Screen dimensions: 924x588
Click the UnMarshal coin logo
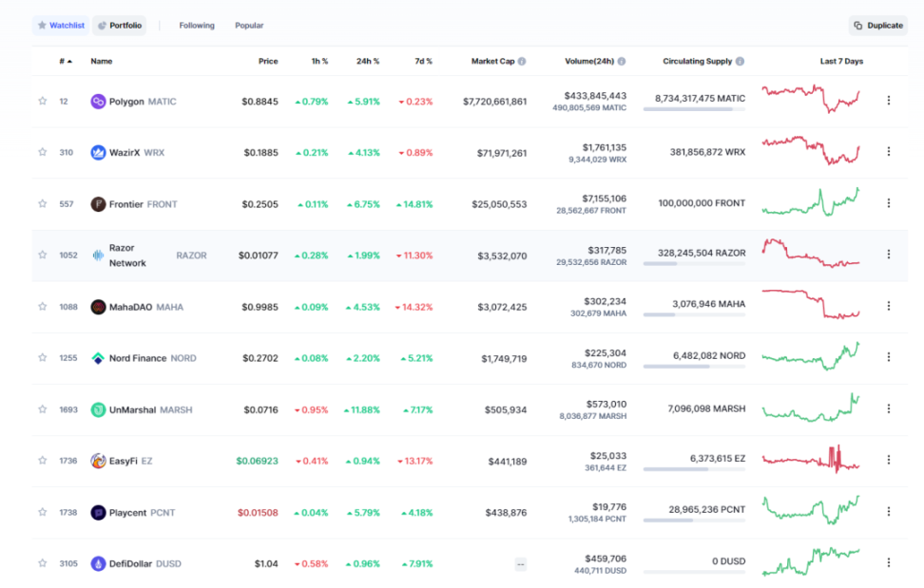pos(98,409)
